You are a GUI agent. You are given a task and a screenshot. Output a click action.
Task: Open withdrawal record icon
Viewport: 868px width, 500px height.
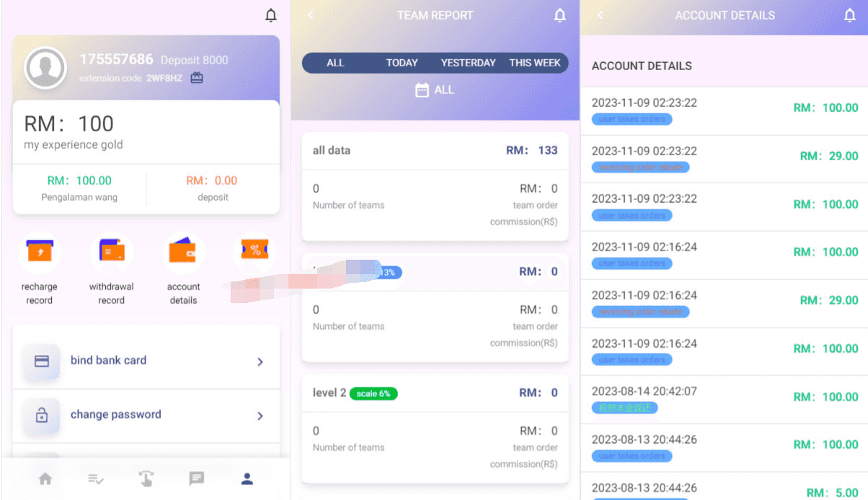[x=112, y=252]
